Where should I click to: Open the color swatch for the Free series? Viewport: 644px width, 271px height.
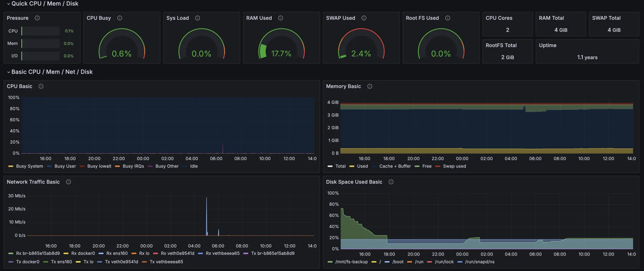pos(417,166)
